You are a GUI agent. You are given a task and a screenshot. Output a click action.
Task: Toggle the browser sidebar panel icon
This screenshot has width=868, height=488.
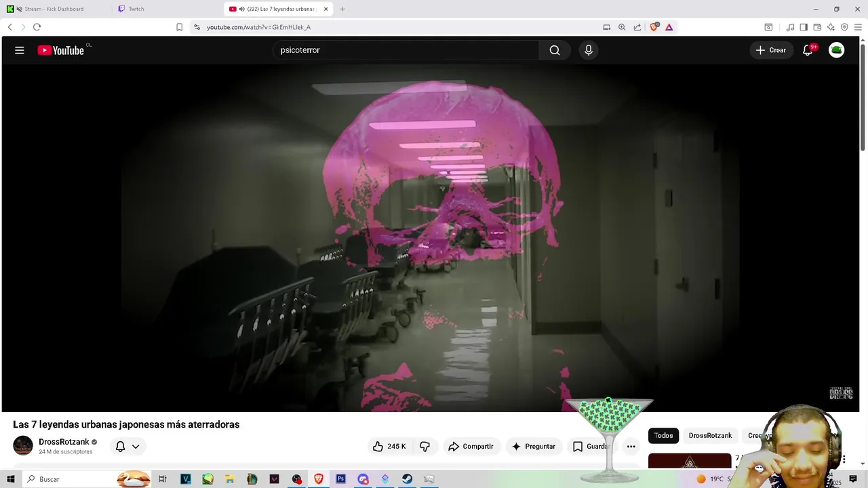(804, 27)
